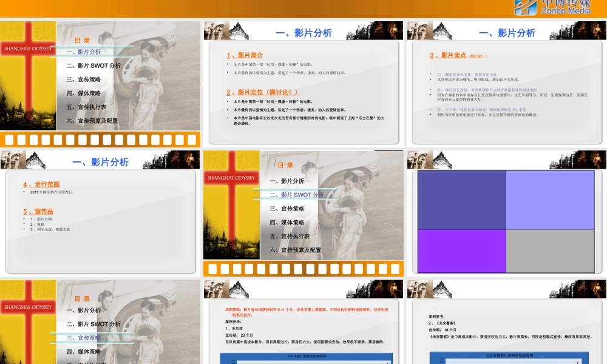Select the heading 4、发行范围
Image resolution: width=607 pixels, height=364 pixels.
41,184
